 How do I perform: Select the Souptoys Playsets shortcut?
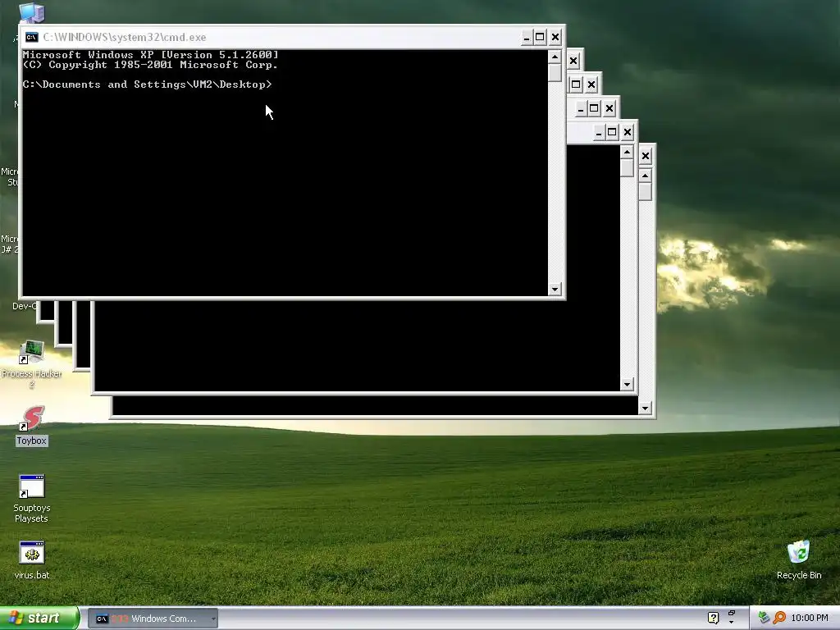(32, 498)
